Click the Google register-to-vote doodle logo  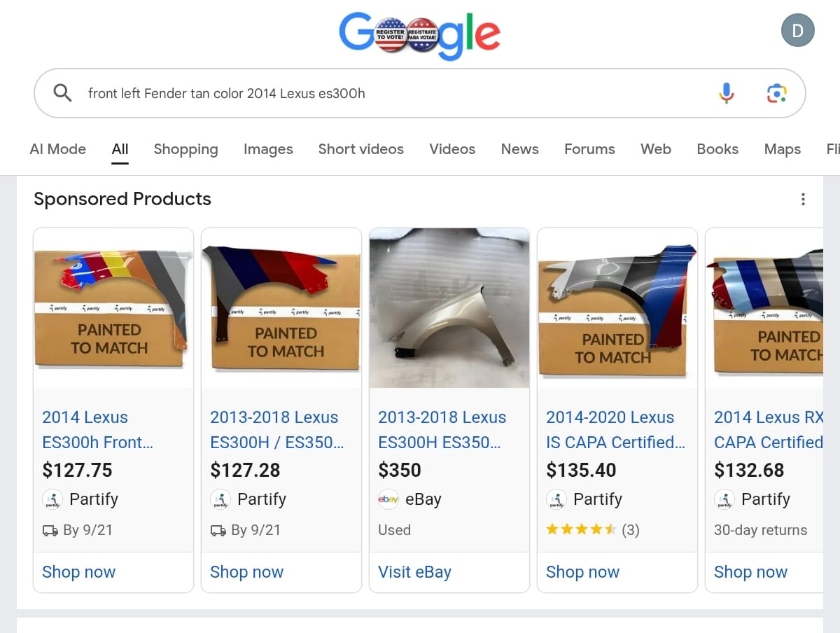[419, 34]
